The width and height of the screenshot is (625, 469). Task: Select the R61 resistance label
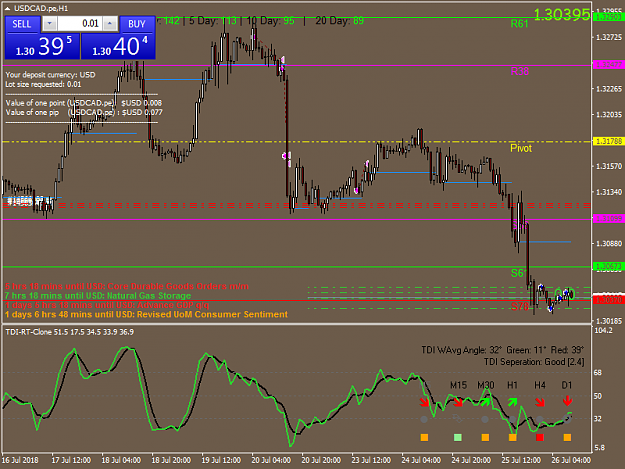point(519,24)
